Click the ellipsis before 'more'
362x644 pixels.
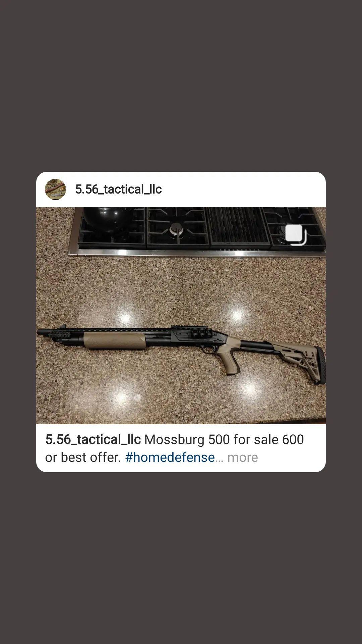[219, 458]
